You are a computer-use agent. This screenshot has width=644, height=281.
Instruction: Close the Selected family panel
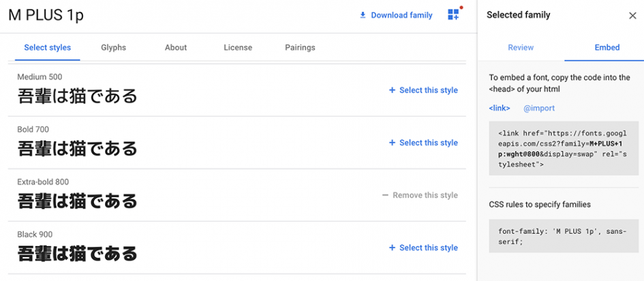pyautogui.click(x=632, y=16)
